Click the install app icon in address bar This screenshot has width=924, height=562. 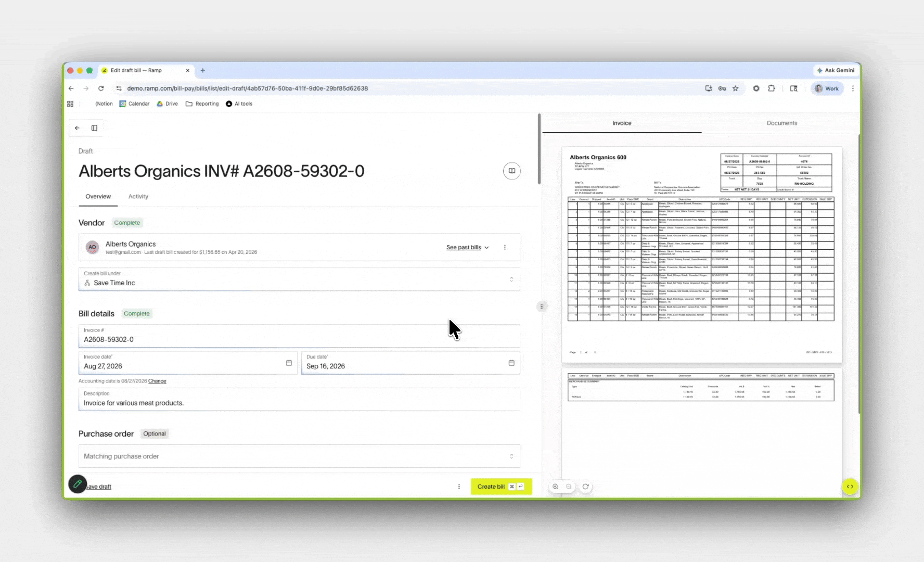click(x=709, y=88)
